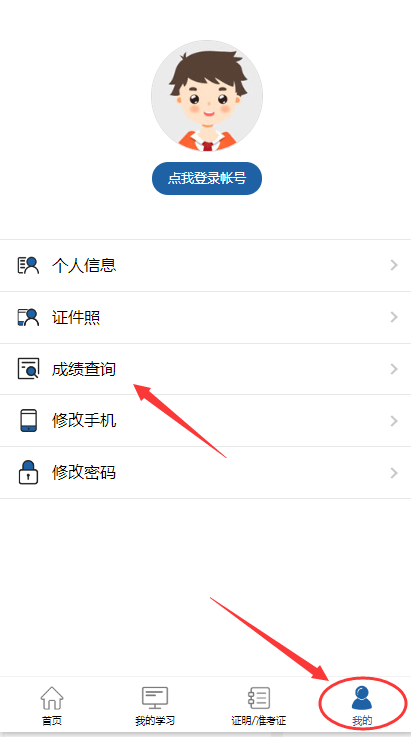
Task: Open the 成绩查询 text entry
Action: (84, 369)
